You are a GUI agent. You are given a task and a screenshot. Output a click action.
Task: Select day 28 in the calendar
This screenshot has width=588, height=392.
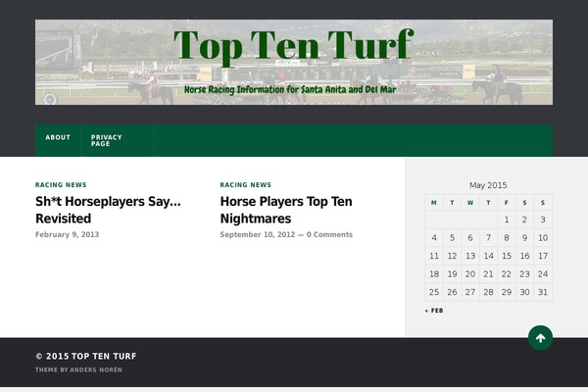click(488, 292)
